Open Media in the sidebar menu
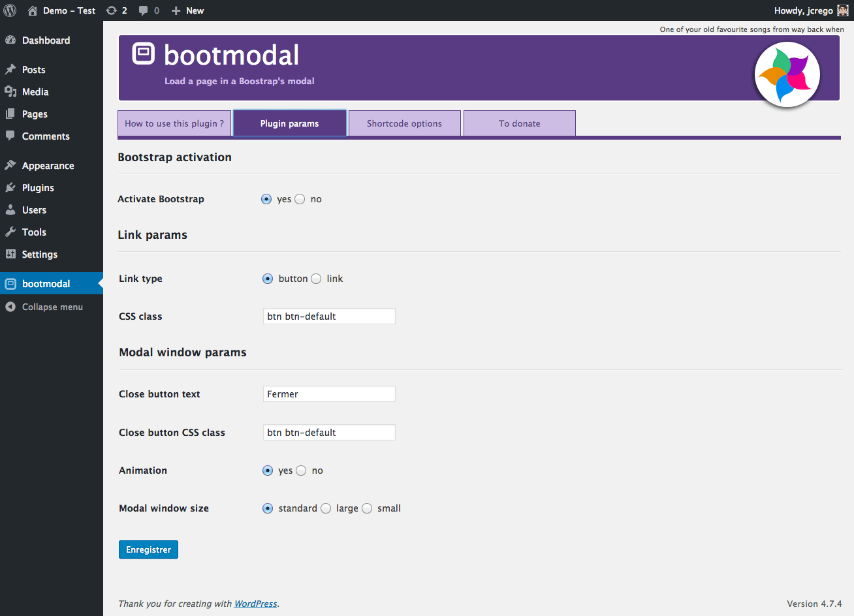 52,92
